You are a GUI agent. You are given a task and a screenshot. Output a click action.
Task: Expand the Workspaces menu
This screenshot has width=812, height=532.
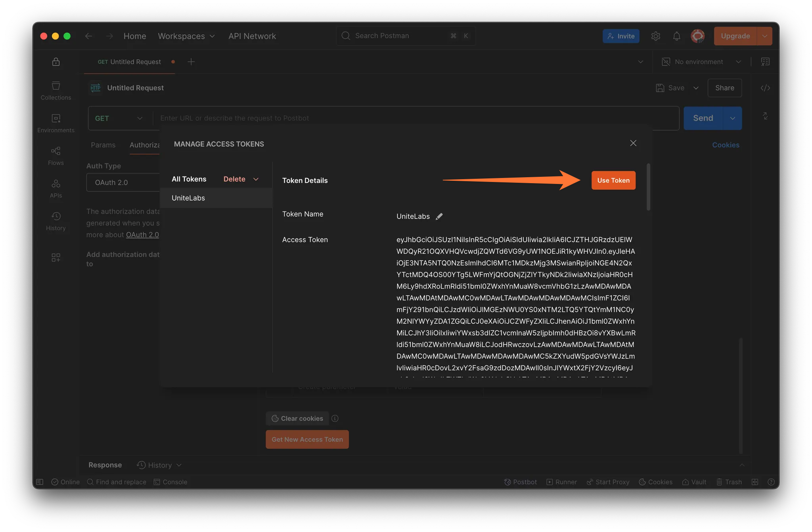[x=186, y=36]
